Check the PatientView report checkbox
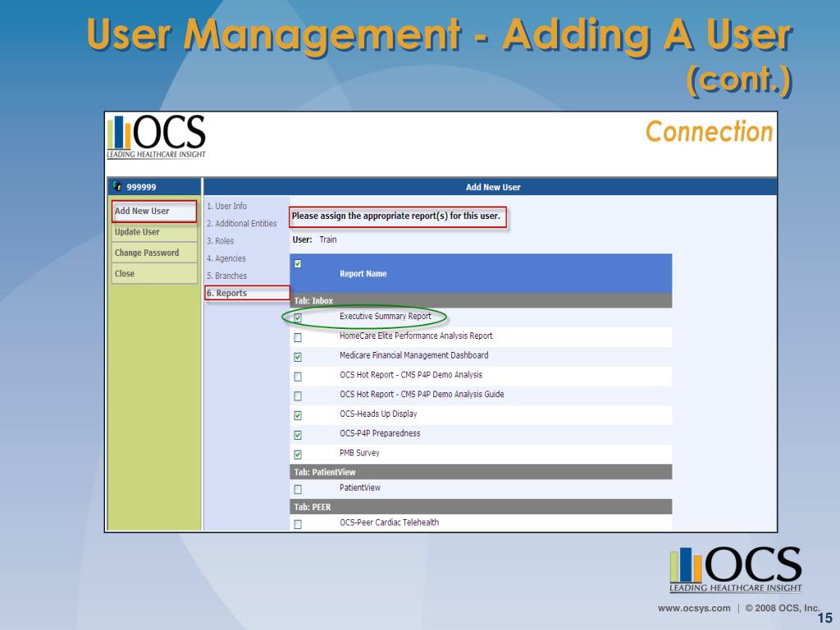 pyautogui.click(x=298, y=489)
